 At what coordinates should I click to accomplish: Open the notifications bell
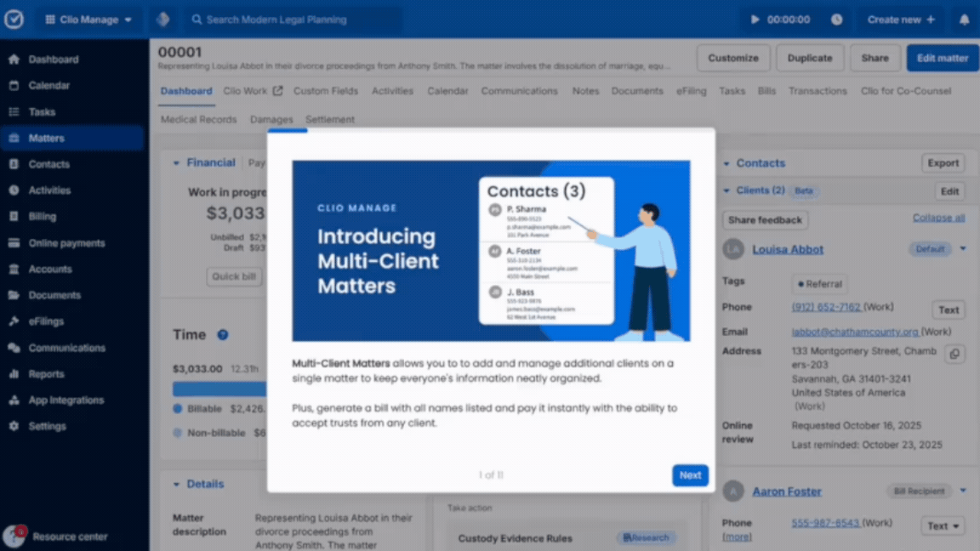(965, 20)
